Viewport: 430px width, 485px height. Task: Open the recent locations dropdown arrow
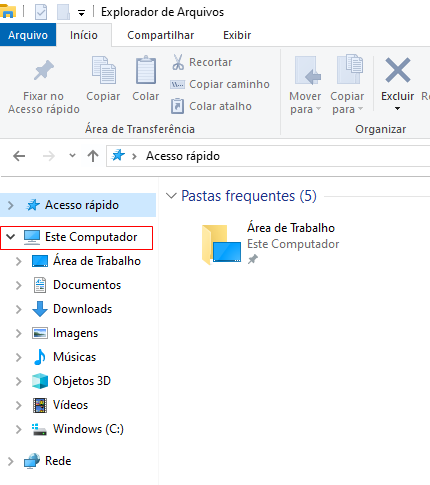click(72, 155)
